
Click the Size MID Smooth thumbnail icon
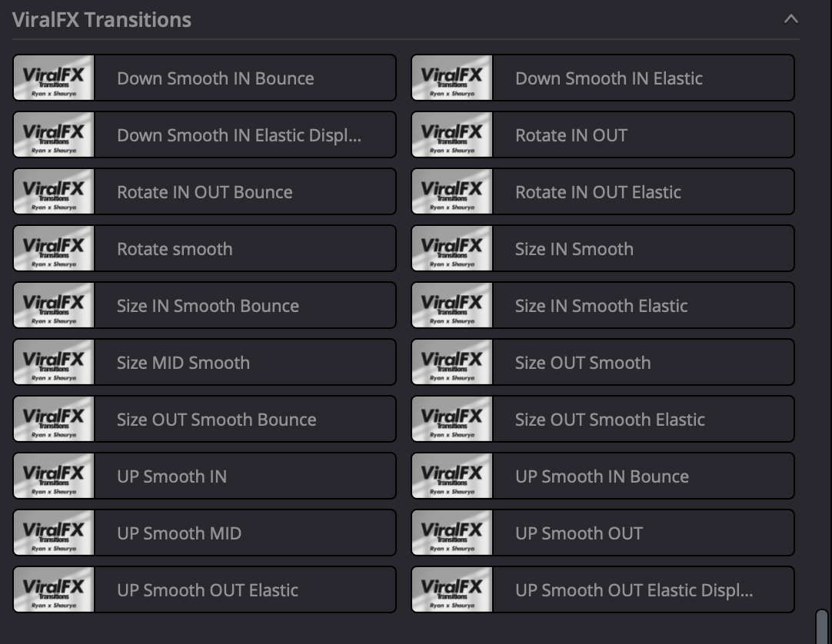click(x=54, y=362)
